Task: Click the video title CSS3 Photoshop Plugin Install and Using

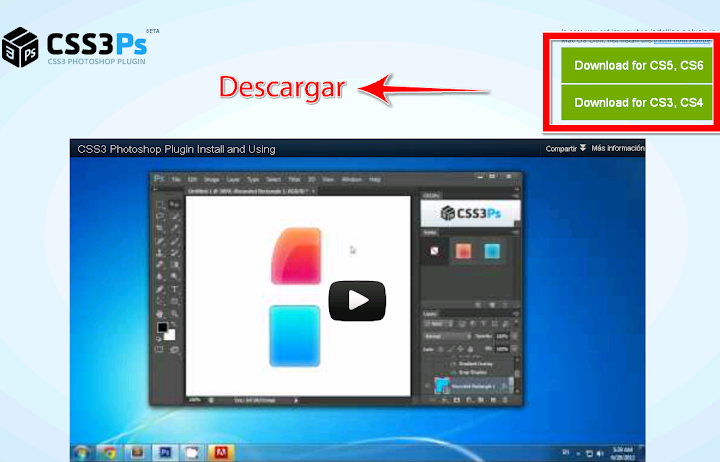Action: pyautogui.click(x=176, y=149)
